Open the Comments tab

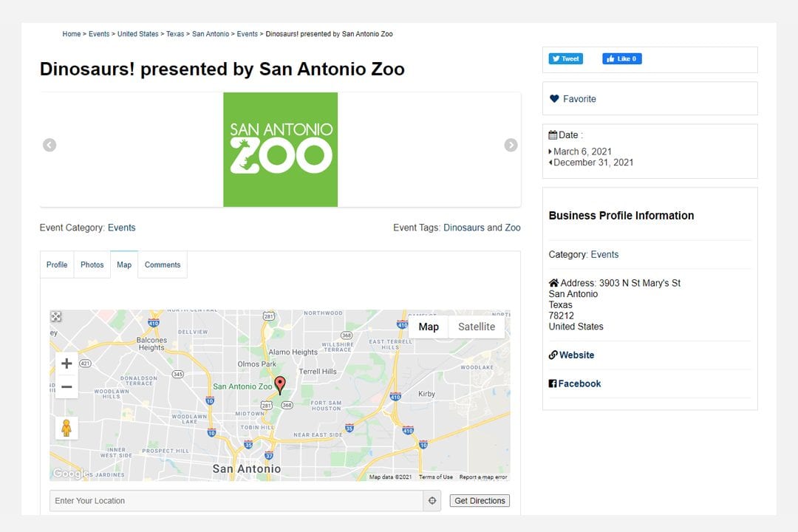(x=163, y=265)
